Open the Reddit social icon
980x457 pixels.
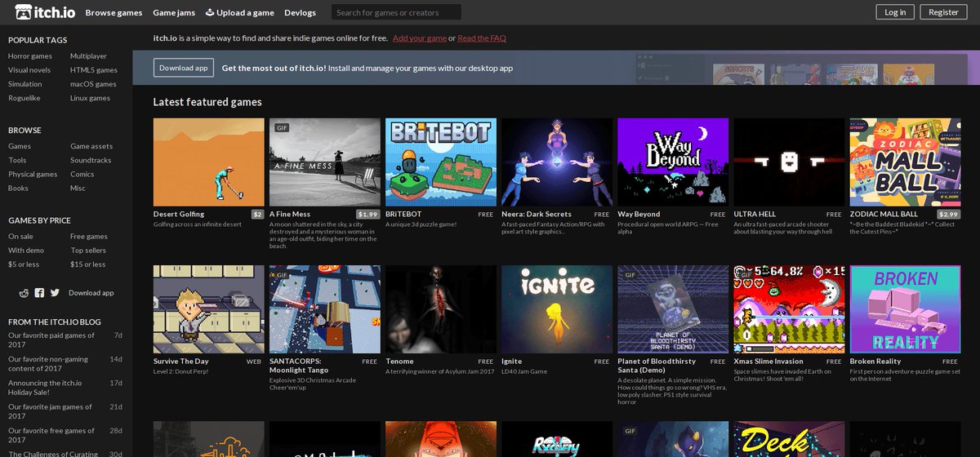24,292
